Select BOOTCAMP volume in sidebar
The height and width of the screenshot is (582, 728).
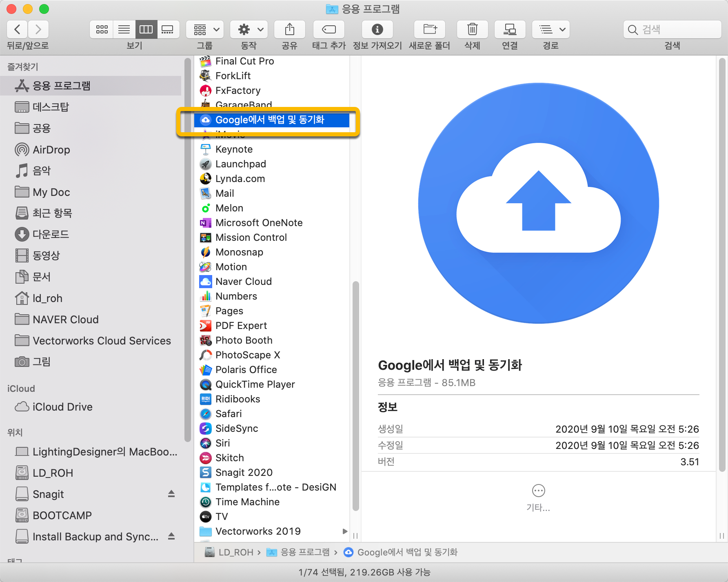[x=91, y=515]
